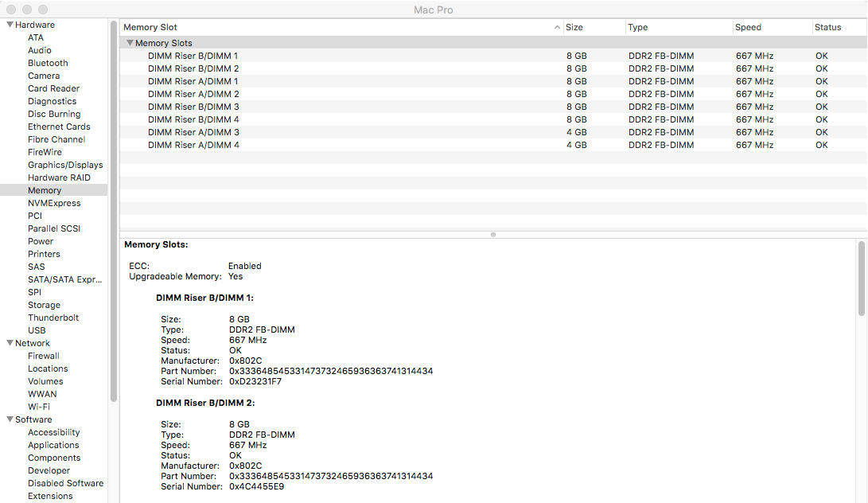Sort by the Size column header

click(574, 27)
